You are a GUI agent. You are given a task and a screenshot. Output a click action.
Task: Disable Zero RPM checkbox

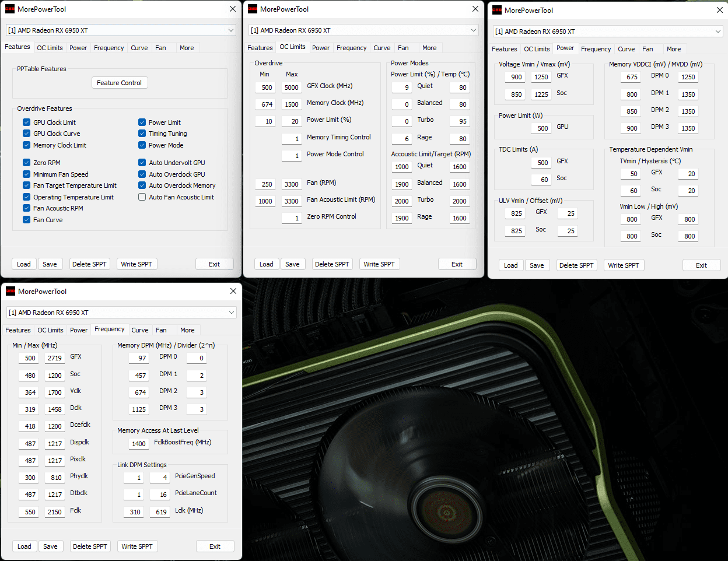click(27, 163)
